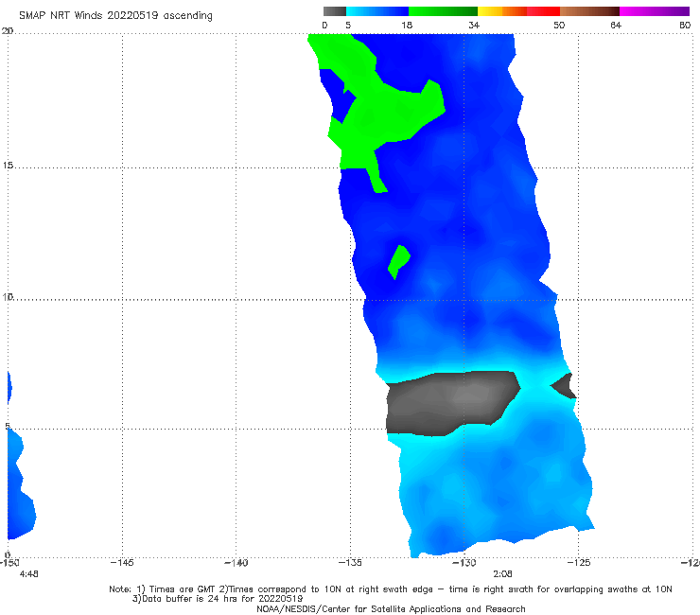The image size is (700, 615).
Task: Click the swath time '2:08'
Action: (502, 574)
